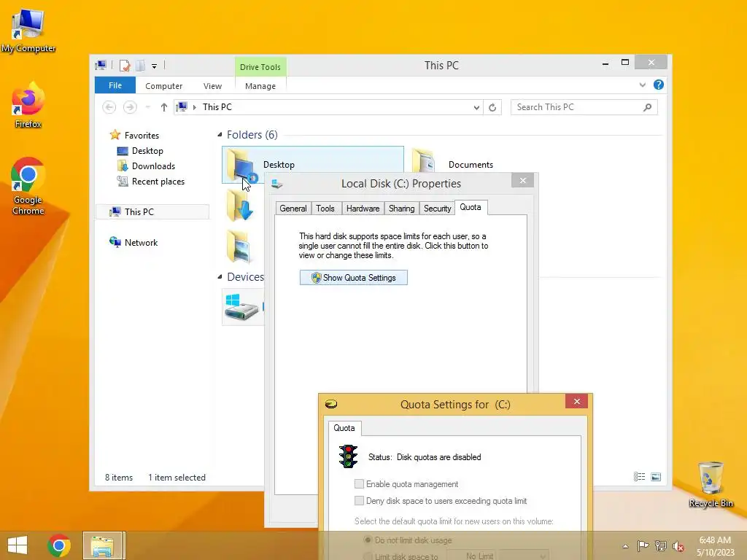
Task: Select Recent places under Favorites
Action: click(158, 182)
